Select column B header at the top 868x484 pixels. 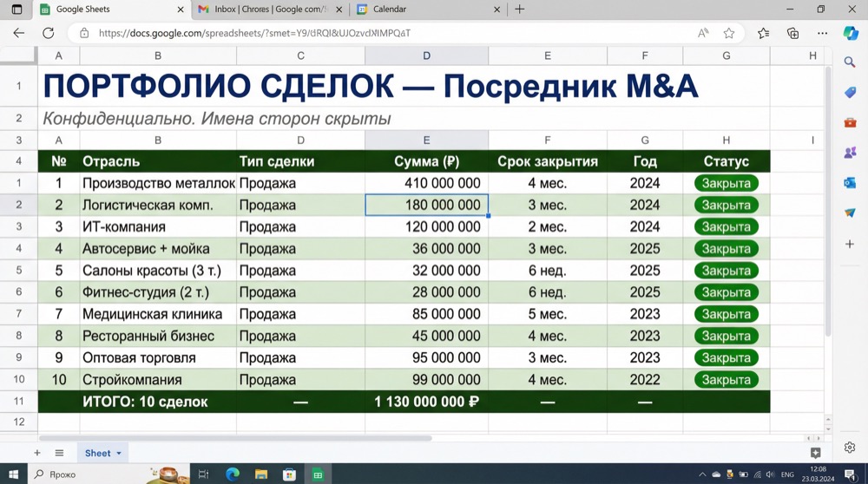coord(158,56)
